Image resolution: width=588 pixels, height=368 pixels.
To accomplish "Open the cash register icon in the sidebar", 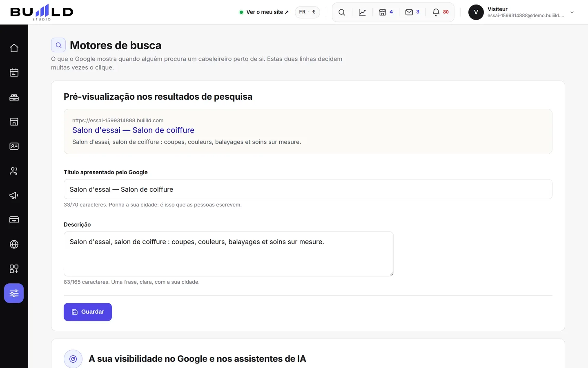I will [14, 97].
